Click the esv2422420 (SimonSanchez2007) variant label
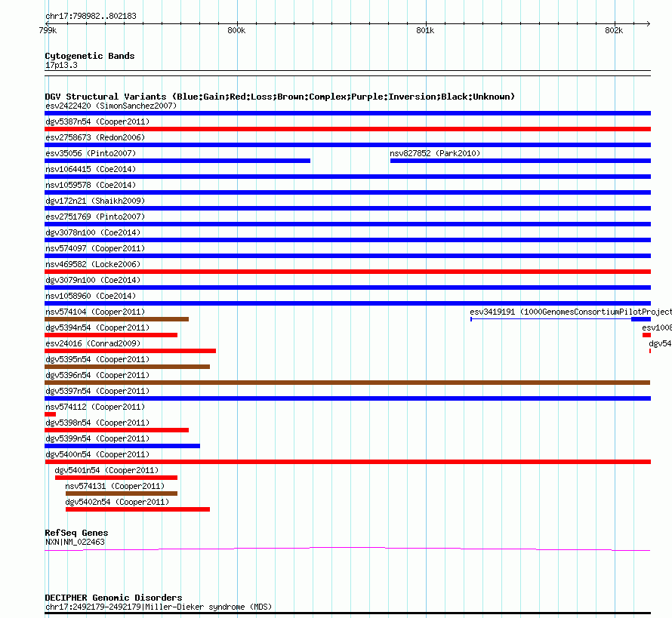 coord(110,106)
